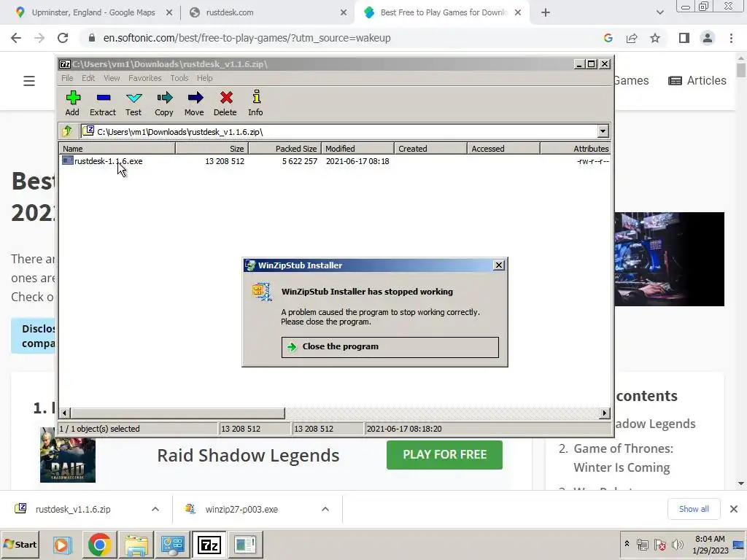
Task: Click the Chrome address bar URL
Action: tap(247, 38)
